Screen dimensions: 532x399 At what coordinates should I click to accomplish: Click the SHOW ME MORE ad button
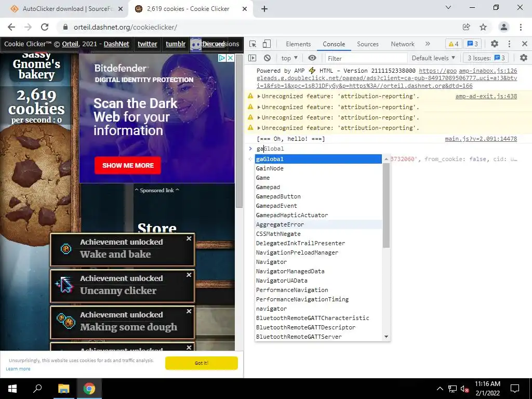click(x=128, y=166)
